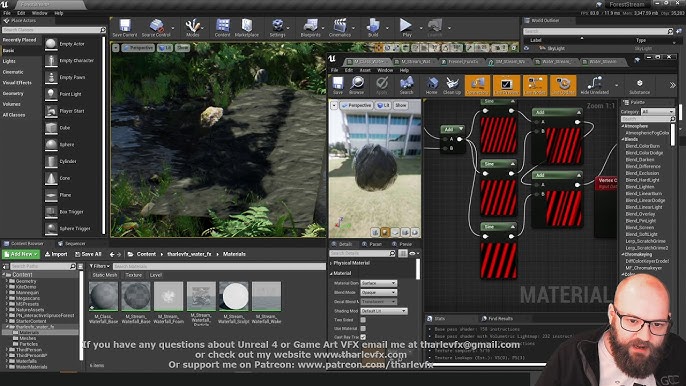Open Modes tool in main toolbar
This screenshot has width=686, height=386.
tap(192, 28)
